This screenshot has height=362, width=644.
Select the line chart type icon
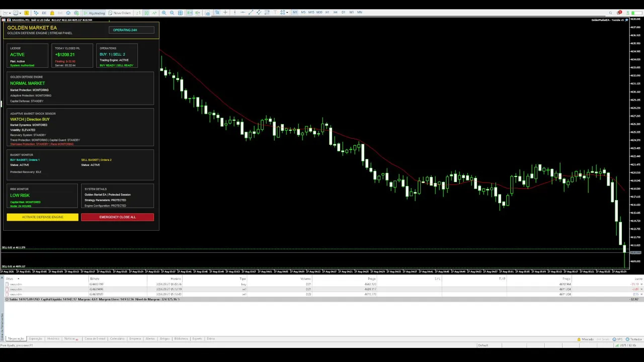154,13
